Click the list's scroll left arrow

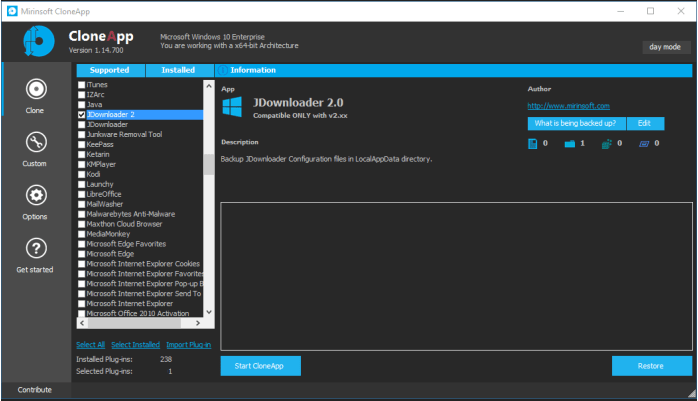point(82,323)
